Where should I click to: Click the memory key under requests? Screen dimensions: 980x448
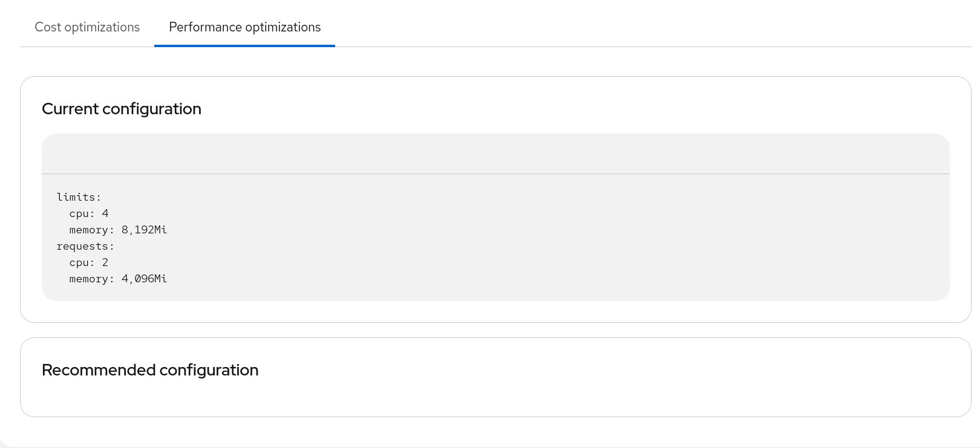click(x=91, y=279)
